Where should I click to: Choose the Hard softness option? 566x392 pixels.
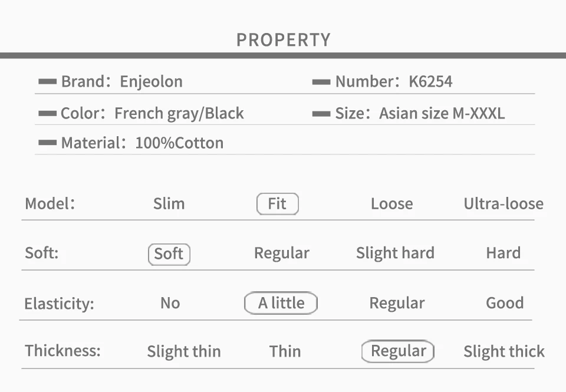503,253
